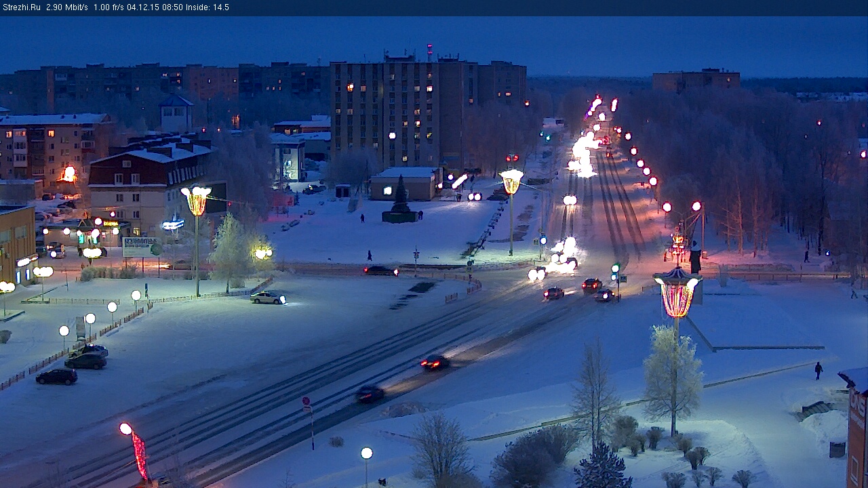This screenshot has height=488, width=868.
Task: Select the 04.12.15 date stamp
Action: 144,7
